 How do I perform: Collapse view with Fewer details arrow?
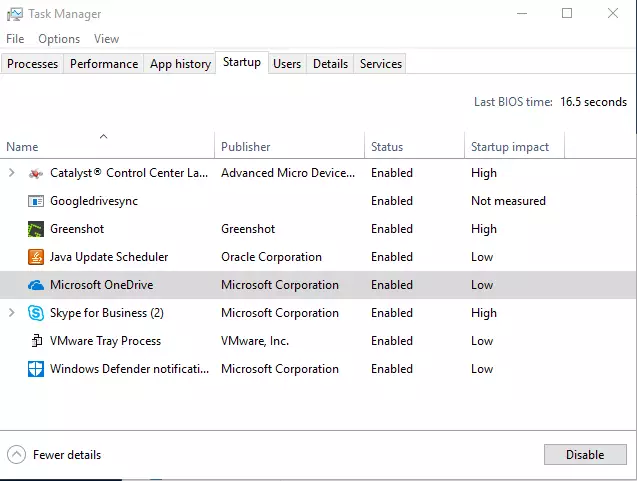(x=16, y=455)
